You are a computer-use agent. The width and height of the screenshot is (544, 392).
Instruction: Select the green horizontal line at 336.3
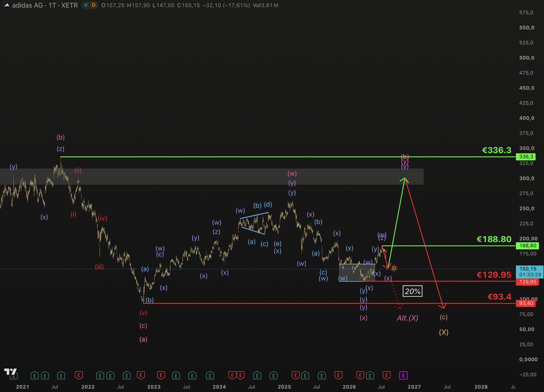pos(288,157)
